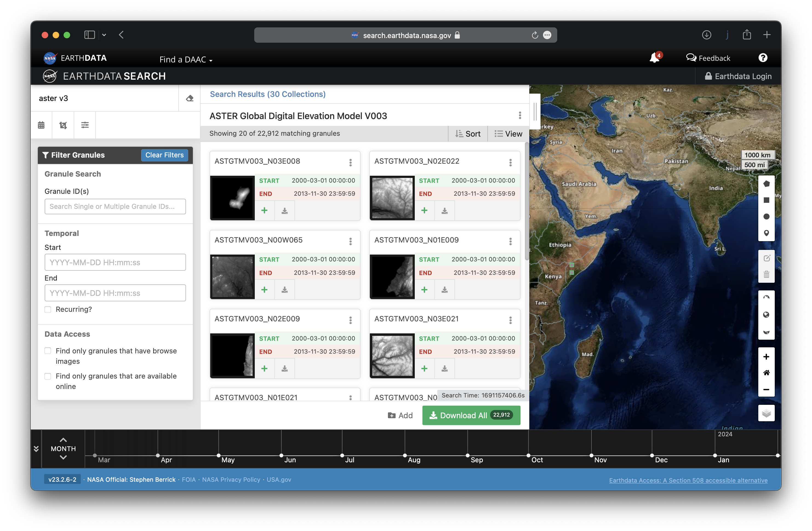Check granules that are available online
This screenshot has width=812, height=531.
48,376
